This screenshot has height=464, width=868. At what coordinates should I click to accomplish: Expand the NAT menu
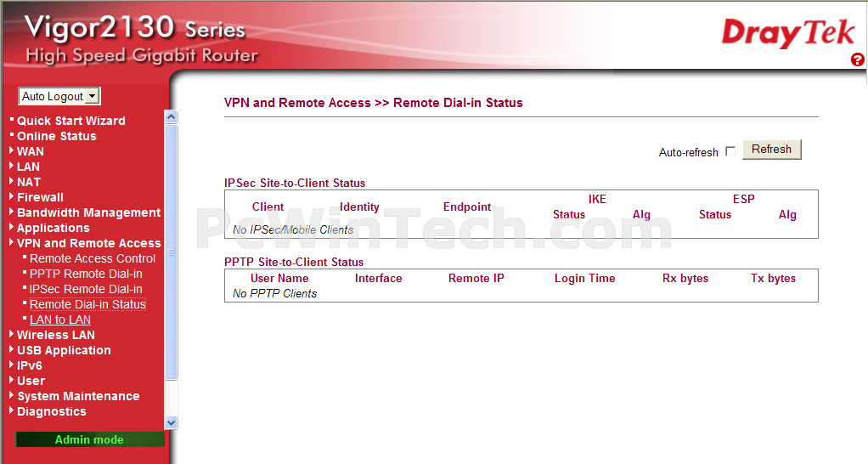(29, 182)
